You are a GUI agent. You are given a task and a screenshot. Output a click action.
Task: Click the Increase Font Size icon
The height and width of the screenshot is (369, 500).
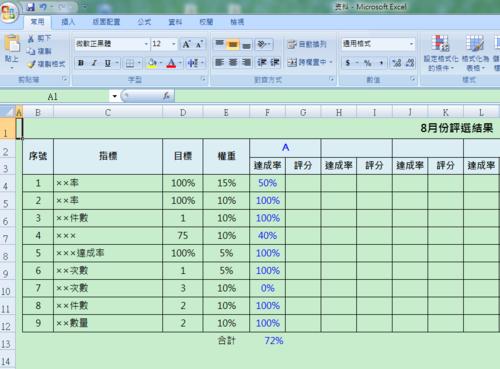click(186, 44)
